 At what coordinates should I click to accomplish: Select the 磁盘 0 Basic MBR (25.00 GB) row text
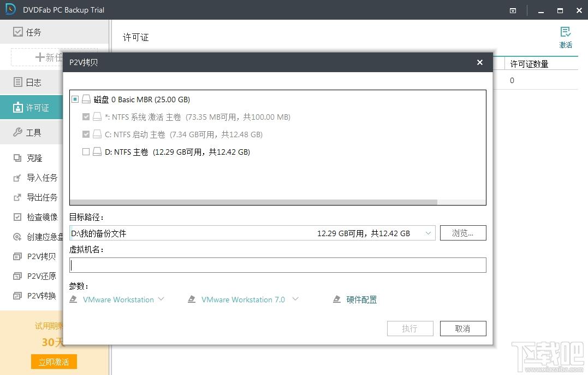[x=142, y=99]
